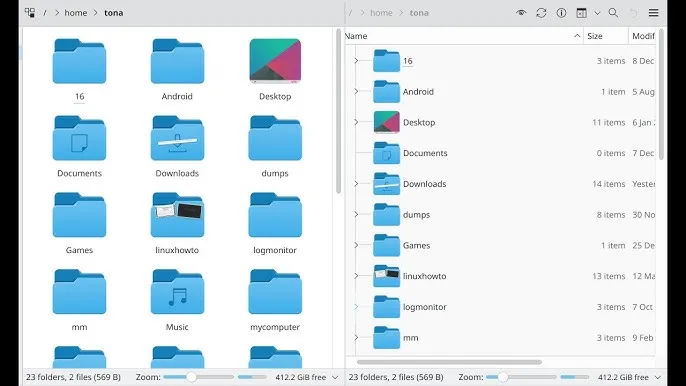Screen dimensions: 686x386
Task: Click tona in right pane breadcrumb
Action: pyautogui.click(x=419, y=13)
